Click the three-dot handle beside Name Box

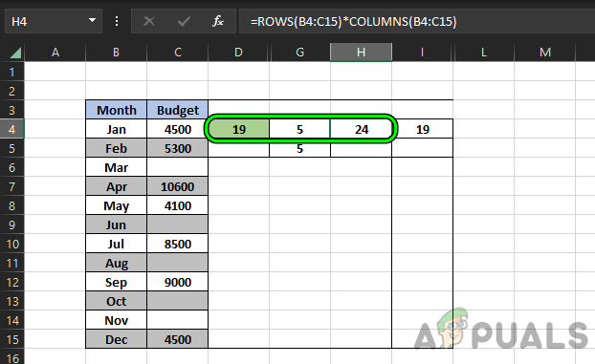click(x=117, y=21)
